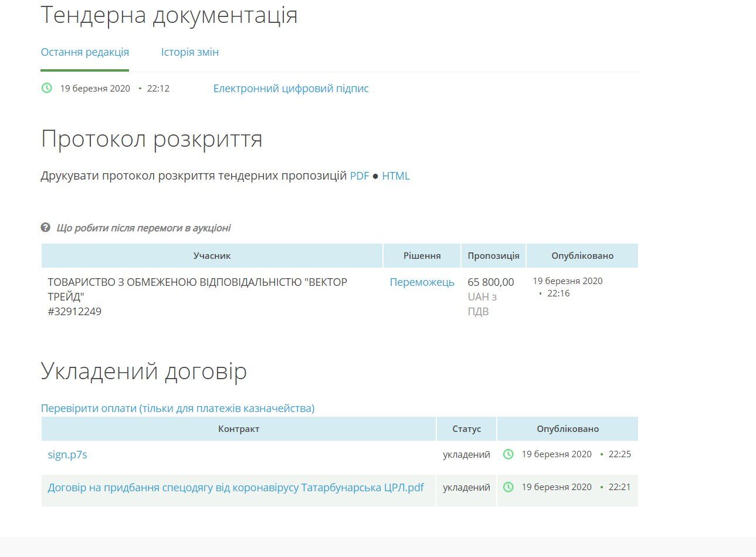The width and height of the screenshot is (756, 557).
Task: Open the Електронний цифровий підпис link
Action: click(x=291, y=89)
